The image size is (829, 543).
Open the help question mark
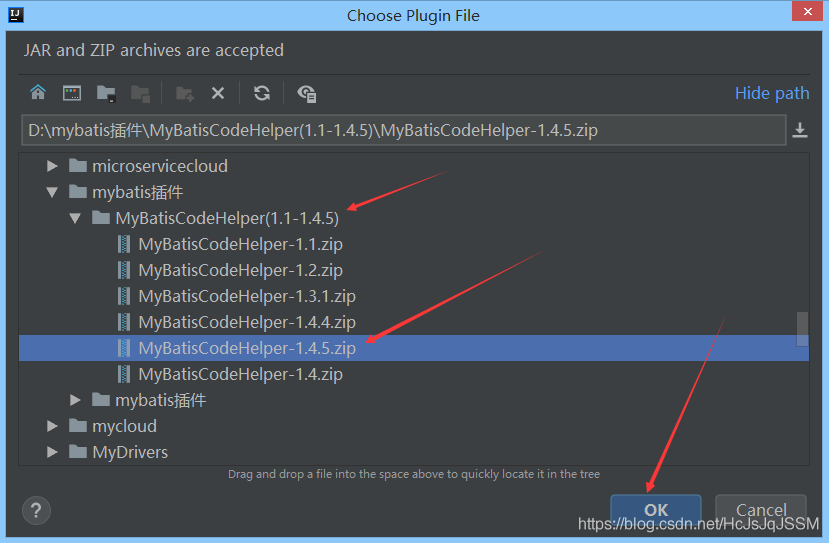coord(36,510)
